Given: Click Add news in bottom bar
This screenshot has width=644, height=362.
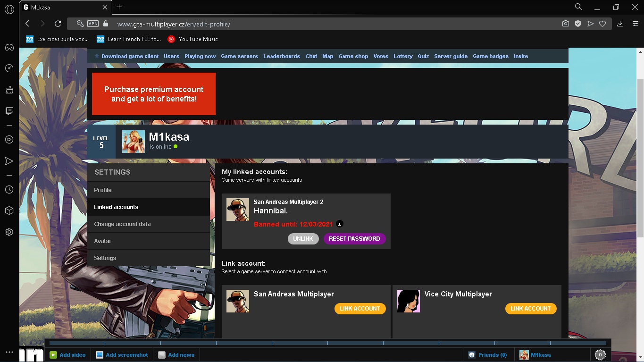Looking at the screenshot, I should coord(176,355).
